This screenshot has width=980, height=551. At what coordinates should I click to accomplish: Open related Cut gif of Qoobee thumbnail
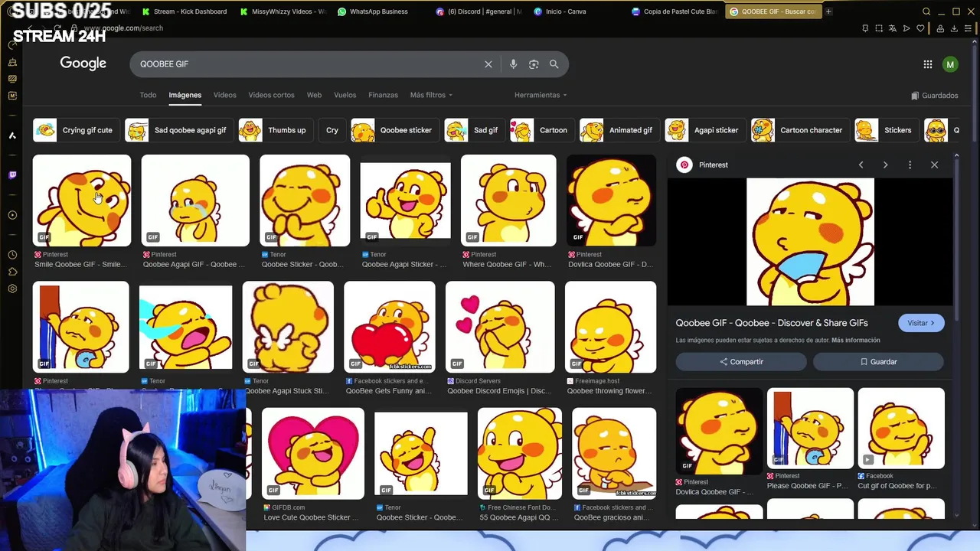[901, 429]
